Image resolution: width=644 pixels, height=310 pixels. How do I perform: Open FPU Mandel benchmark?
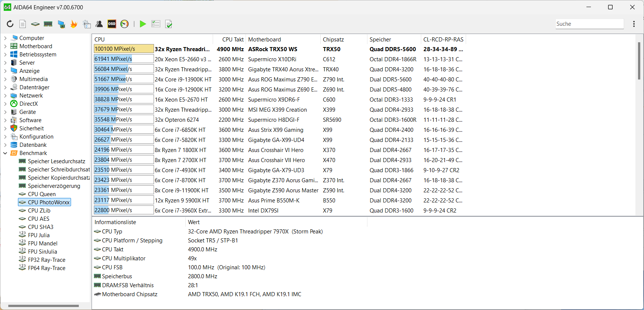[x=43, y=244]
